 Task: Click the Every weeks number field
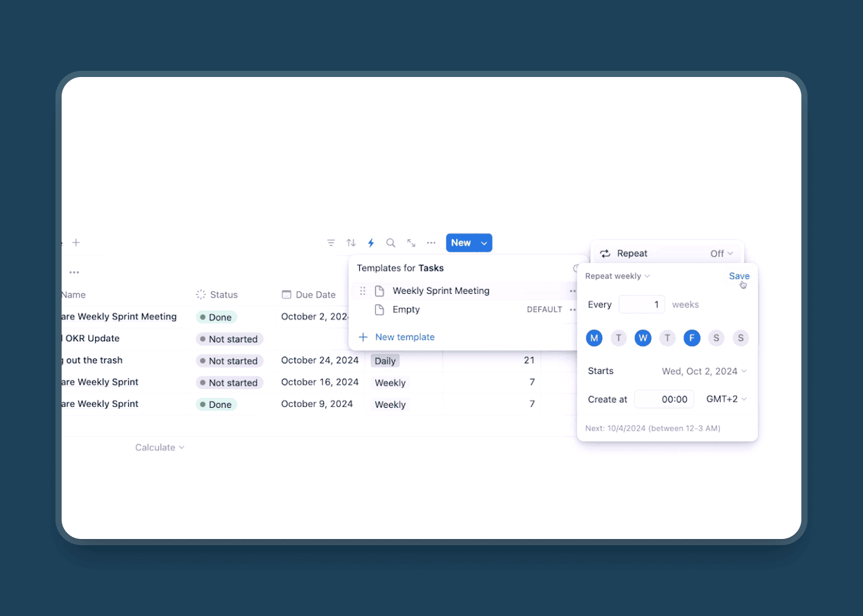click(641, 304)
